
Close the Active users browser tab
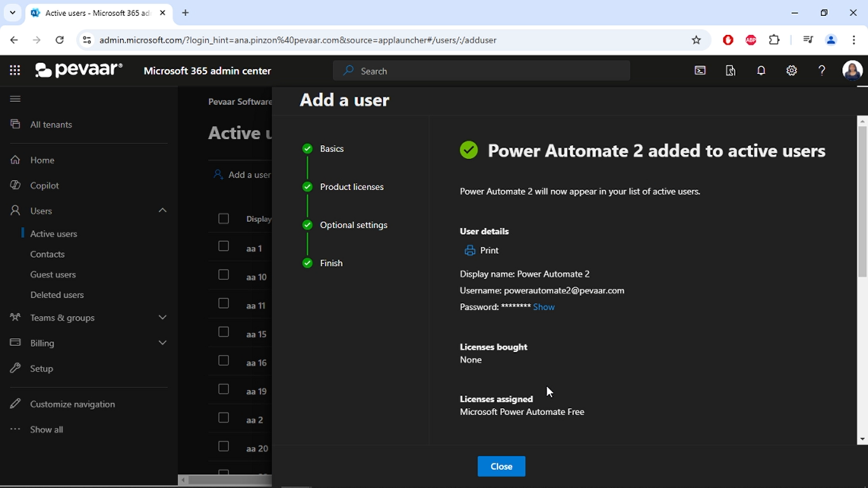(163, 13)
